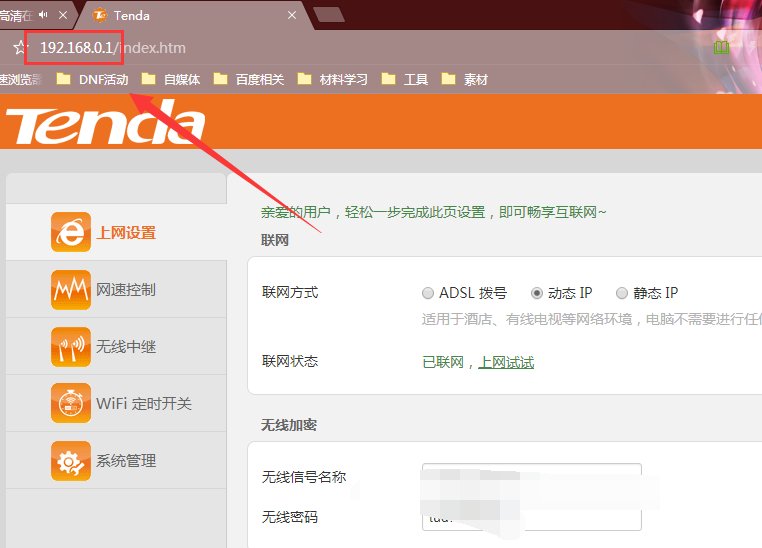762x548 pixels.
Task: Select the 动态 IP radio button
Action: (x=537, y=293)
